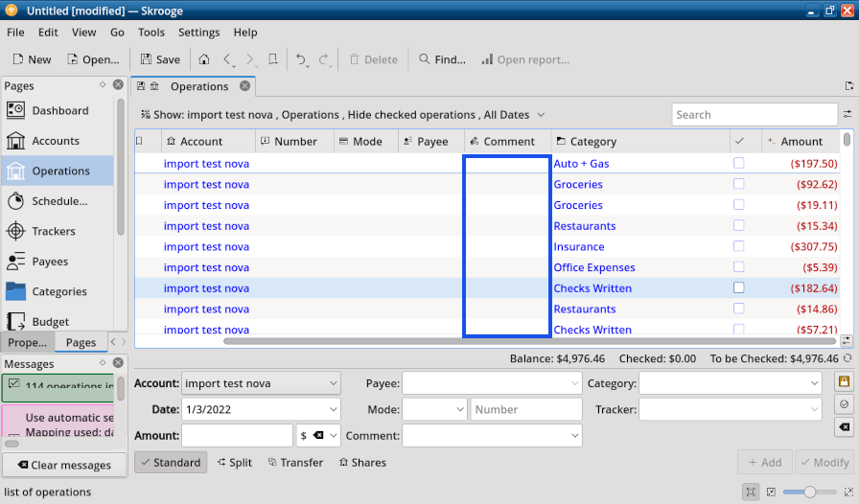Click the Find toolbar button
The width and height of the screenshot is (859, 504).
pos(441,59)
